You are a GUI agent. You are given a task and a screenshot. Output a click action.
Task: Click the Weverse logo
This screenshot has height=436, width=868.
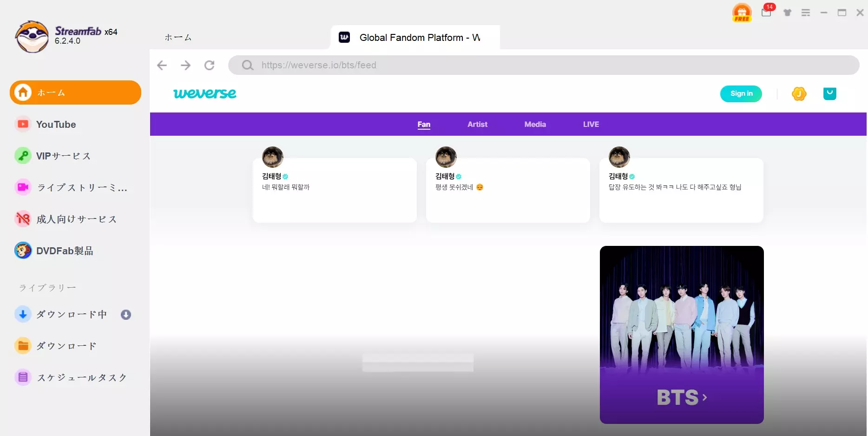click(x=205, y=93)
